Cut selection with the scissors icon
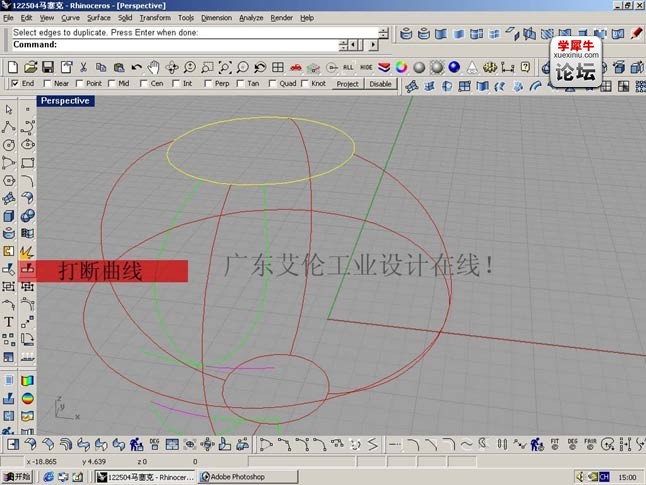646x485 pixels. (x=84, y=67)
